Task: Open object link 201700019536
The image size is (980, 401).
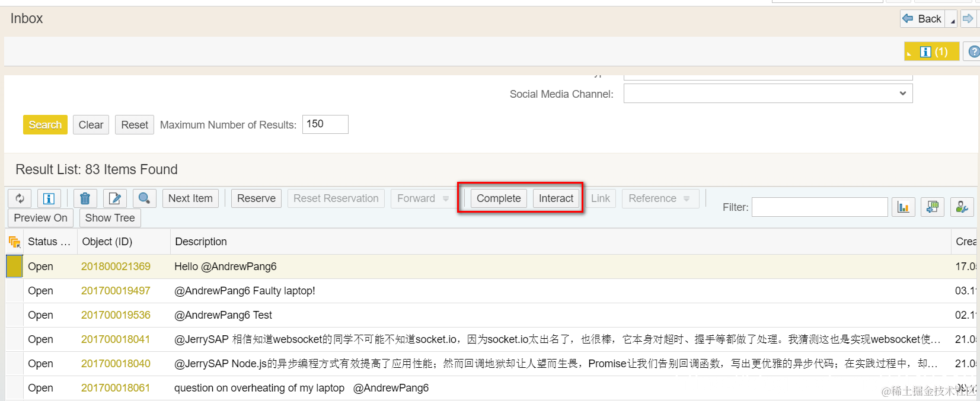Action: point(116,315)
